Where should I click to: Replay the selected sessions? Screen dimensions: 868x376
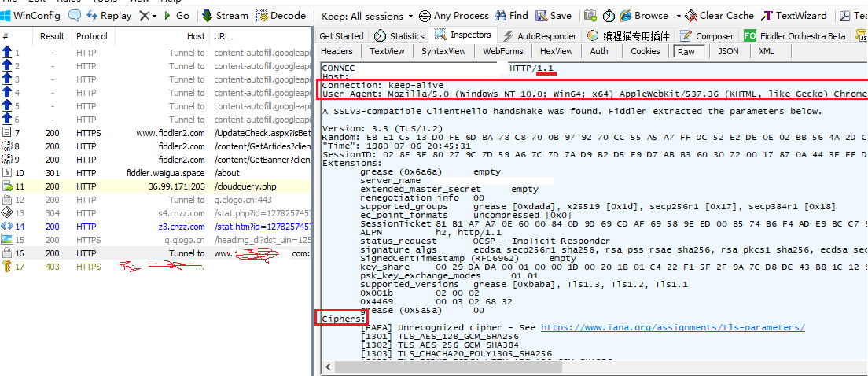(x=109, y=16)
